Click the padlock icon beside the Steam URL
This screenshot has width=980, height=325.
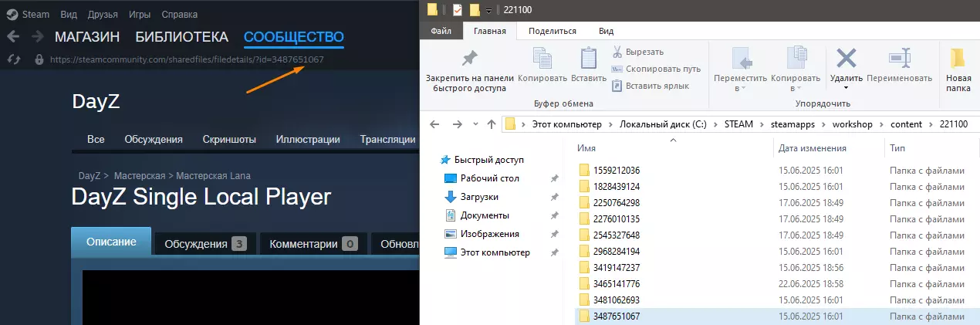coord(39,59)
